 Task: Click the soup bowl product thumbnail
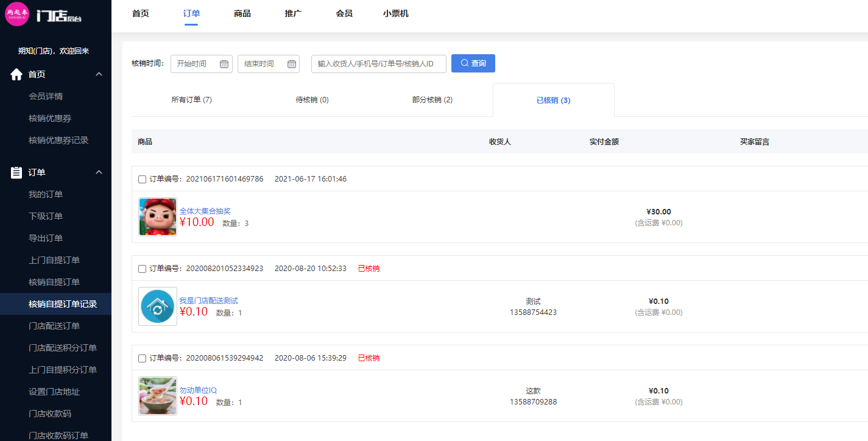[x=158, y=396]
